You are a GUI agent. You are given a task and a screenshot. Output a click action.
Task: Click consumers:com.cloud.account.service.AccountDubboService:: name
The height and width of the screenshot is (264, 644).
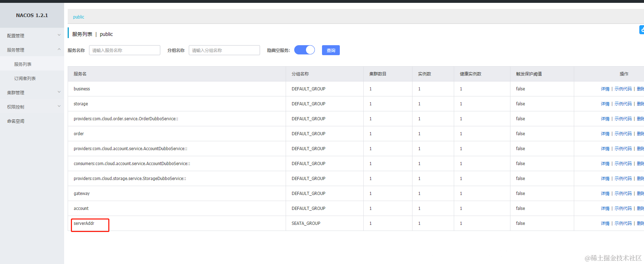point(132,164)
